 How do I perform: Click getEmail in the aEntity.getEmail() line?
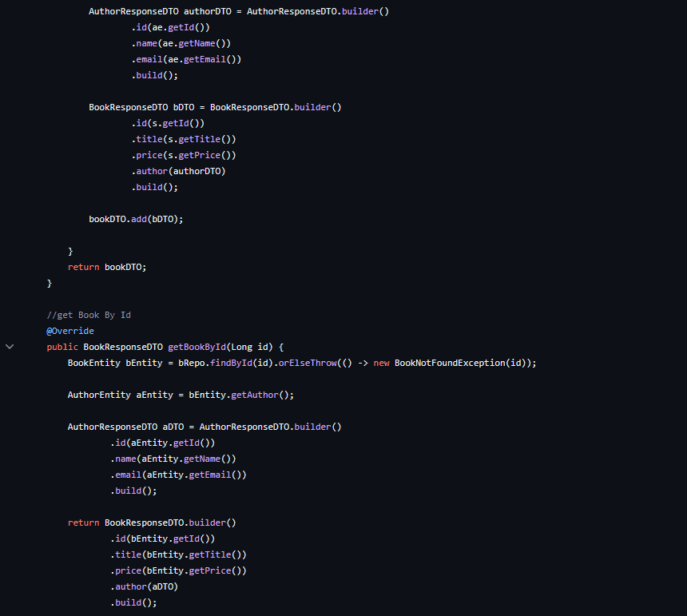(210, 475)
